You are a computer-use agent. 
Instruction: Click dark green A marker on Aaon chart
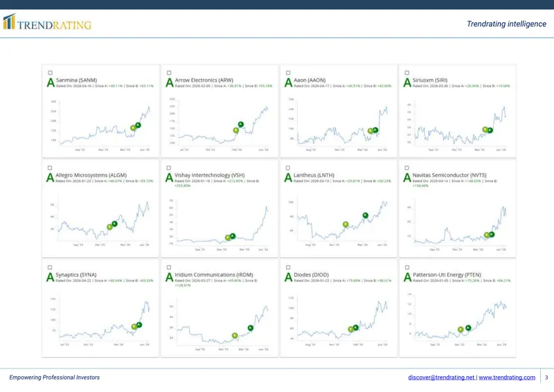[375, 130]
